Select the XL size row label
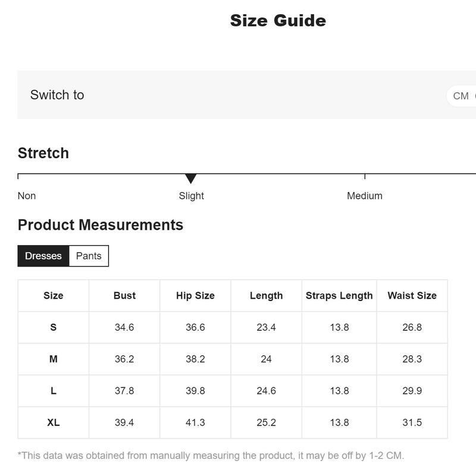 click(54, 422)
